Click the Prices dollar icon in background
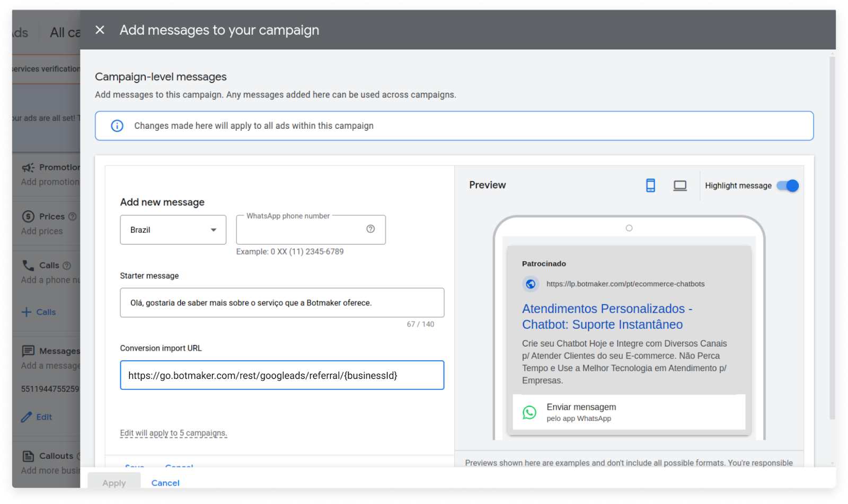This screenshot has width=848, height=504. (28, 216)
